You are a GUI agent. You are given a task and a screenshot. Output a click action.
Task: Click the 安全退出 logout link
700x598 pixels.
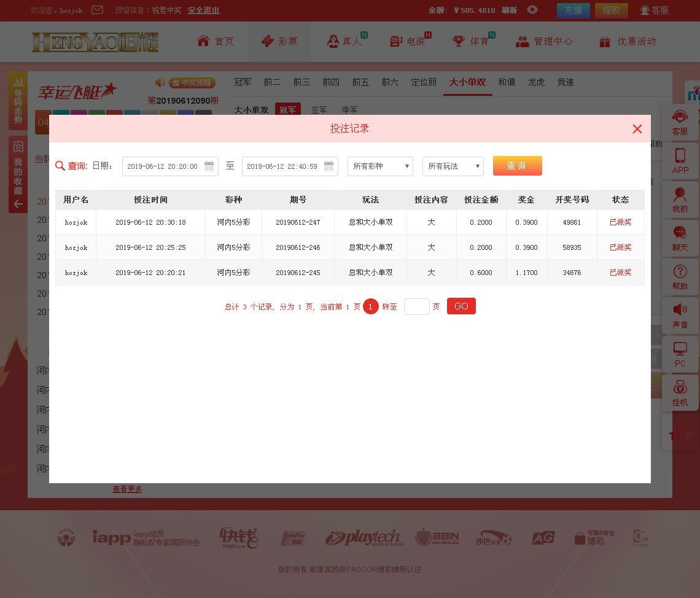[203, 10]
